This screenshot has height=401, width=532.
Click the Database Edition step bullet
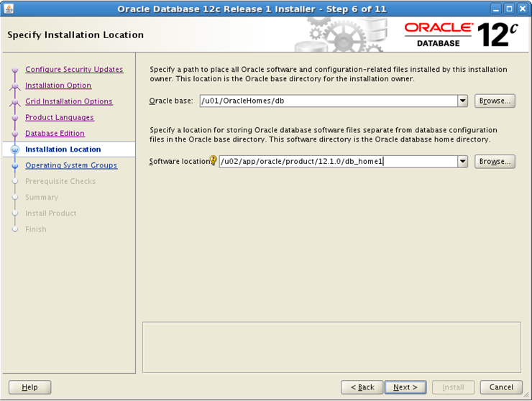pos(15,134)
